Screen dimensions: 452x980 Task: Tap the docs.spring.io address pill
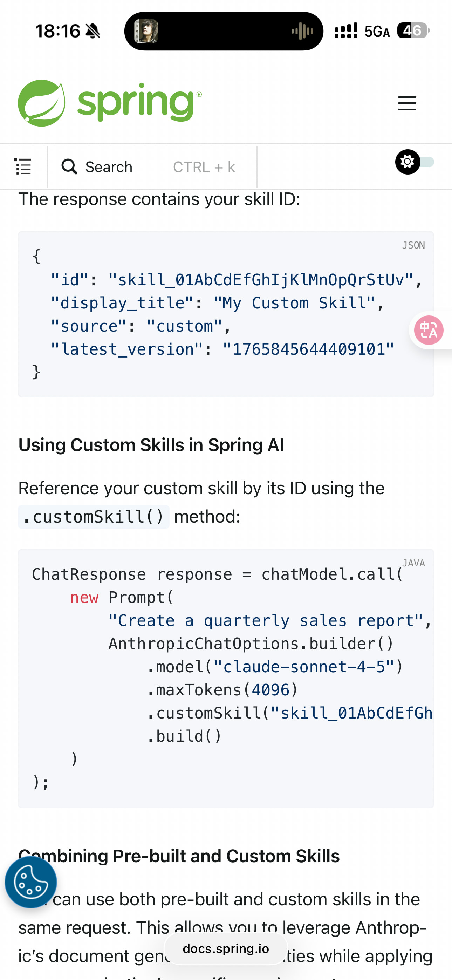click(x=226, y=948)
